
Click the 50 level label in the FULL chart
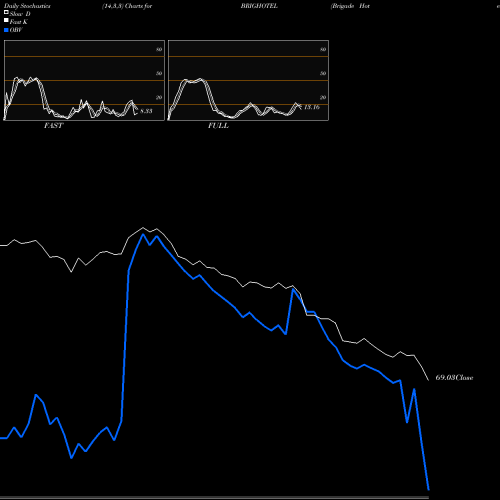323,73
